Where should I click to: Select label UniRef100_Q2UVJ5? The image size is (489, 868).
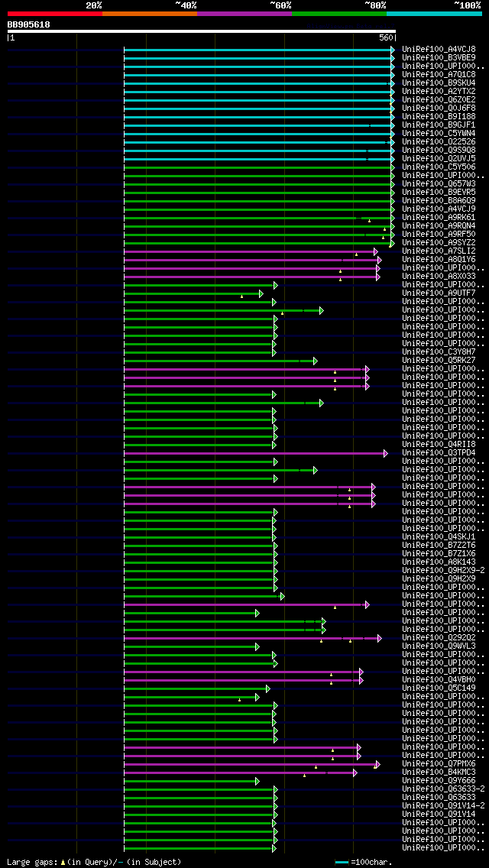(439, 158)
